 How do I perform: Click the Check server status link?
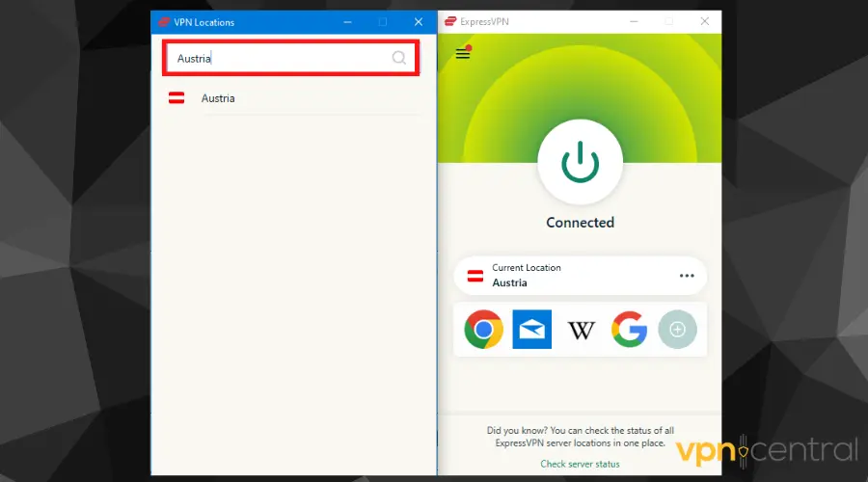pos(580,464)
